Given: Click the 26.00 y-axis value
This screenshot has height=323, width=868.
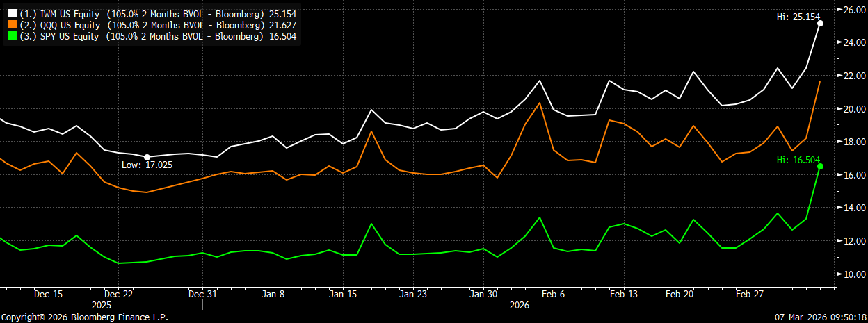Looking at the screenshot, I should pyautogui.click(x=853, y=10).
